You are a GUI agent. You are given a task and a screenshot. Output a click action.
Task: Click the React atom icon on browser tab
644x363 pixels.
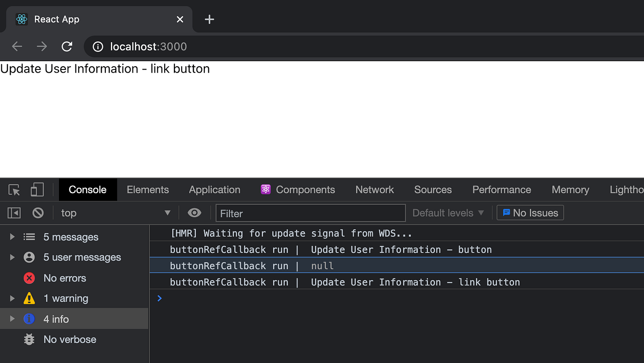point(22,19)
